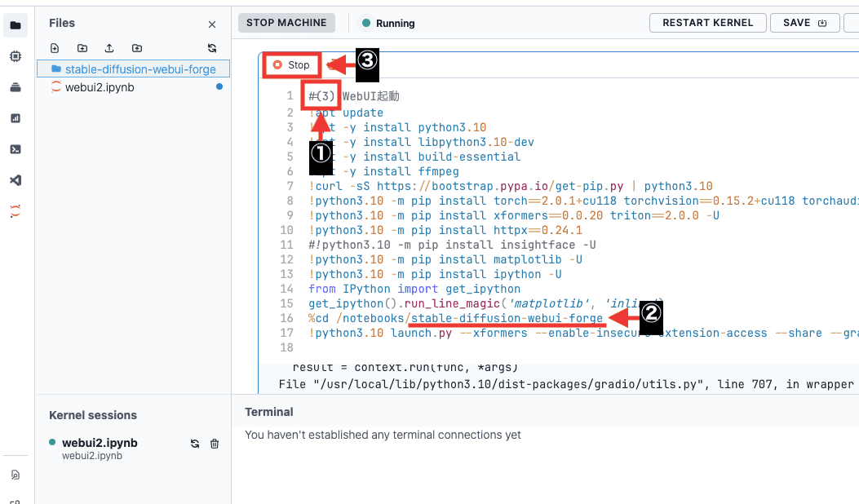859x504 pixels.
Task: Delete the webui2.ipynb kernel session
Action: click(215, 444)
